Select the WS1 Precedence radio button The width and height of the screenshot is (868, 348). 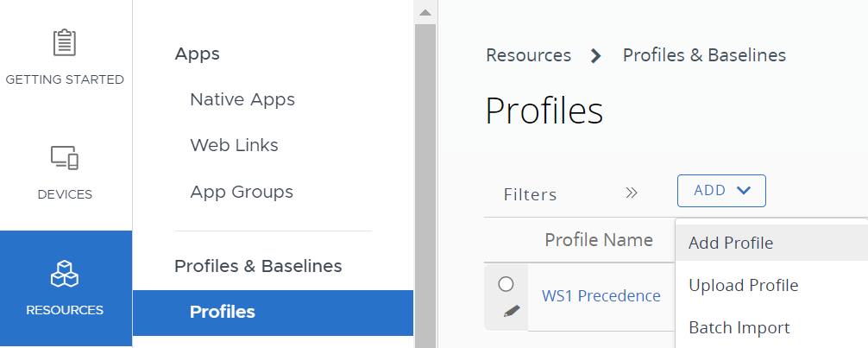(x=506, y=284)
